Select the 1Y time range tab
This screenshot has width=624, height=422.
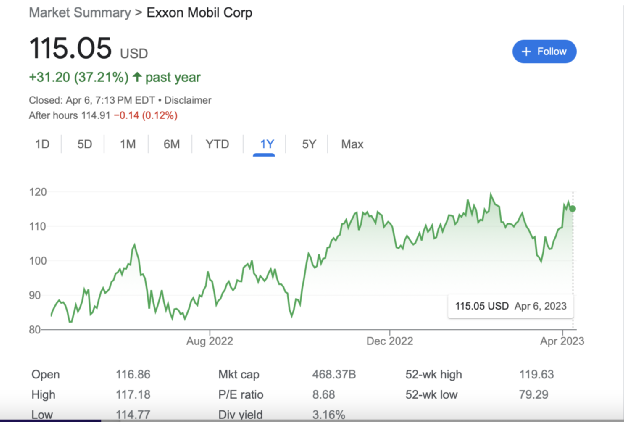[x=266, y=144]
